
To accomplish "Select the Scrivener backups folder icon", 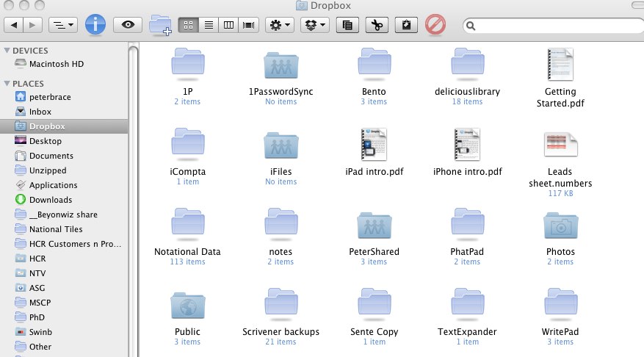I will 281,303.
